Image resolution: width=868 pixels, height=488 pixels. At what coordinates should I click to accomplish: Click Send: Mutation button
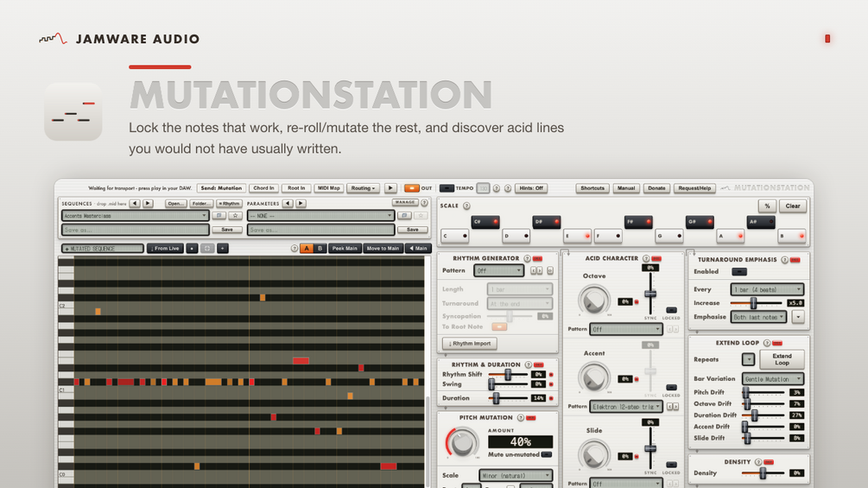pyautogui.click(x=221, y=188)
